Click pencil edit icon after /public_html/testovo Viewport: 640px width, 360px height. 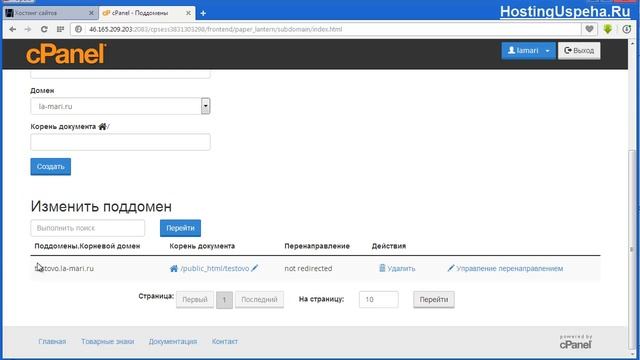click(255, 268)
